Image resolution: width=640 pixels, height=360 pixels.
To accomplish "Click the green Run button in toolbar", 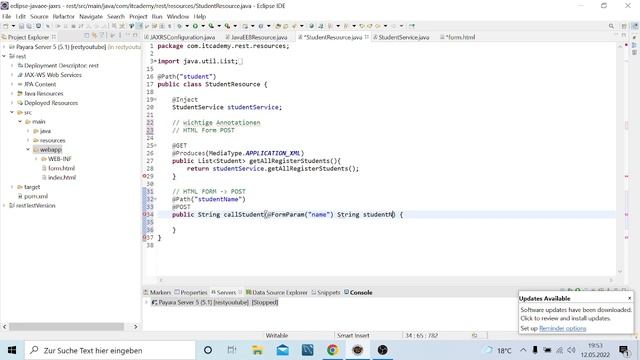I will click(x=195, y=26).
